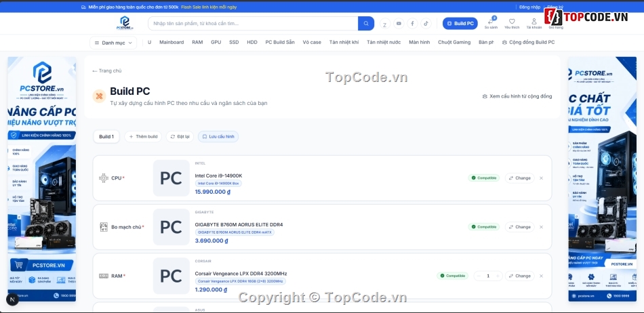Open HDD category in nav bar
The width and height of the screenshot is (644, 313).
[252, 42]
